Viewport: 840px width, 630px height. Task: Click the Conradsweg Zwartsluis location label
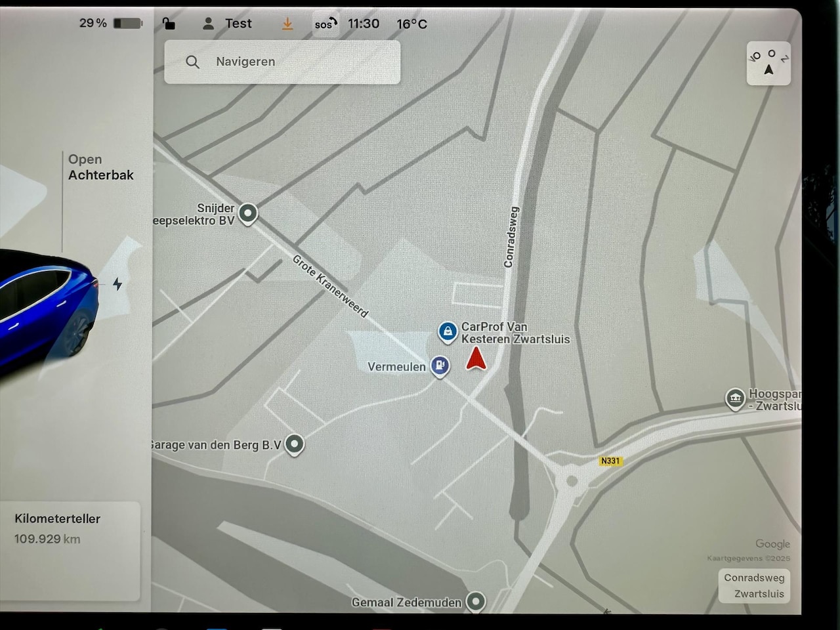tap(753, 585)
